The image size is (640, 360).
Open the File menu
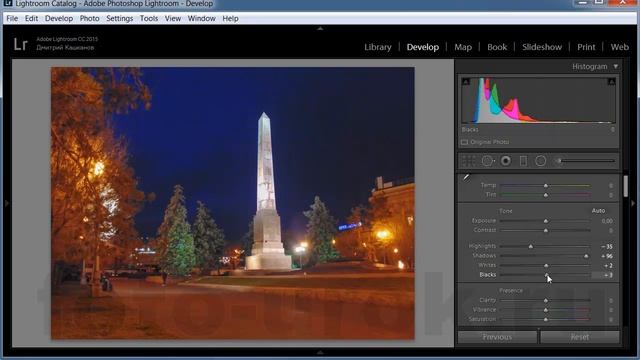[12, 18]
